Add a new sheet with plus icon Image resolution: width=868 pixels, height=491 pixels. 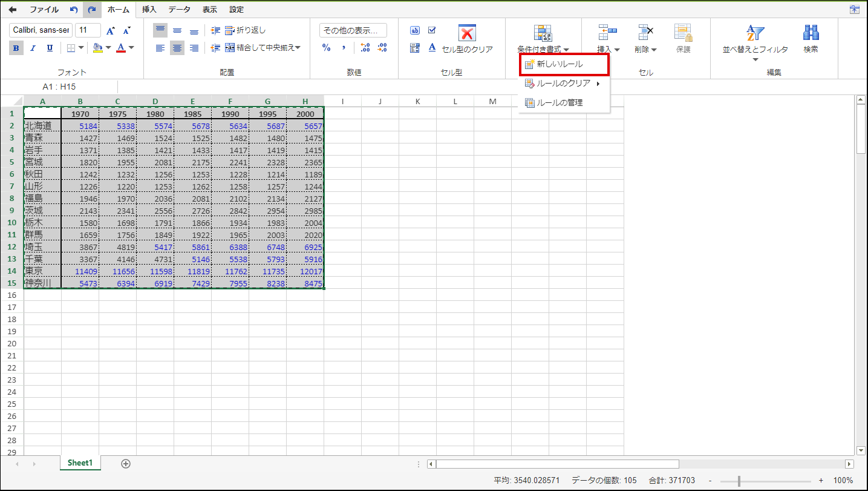pos(126,464)
